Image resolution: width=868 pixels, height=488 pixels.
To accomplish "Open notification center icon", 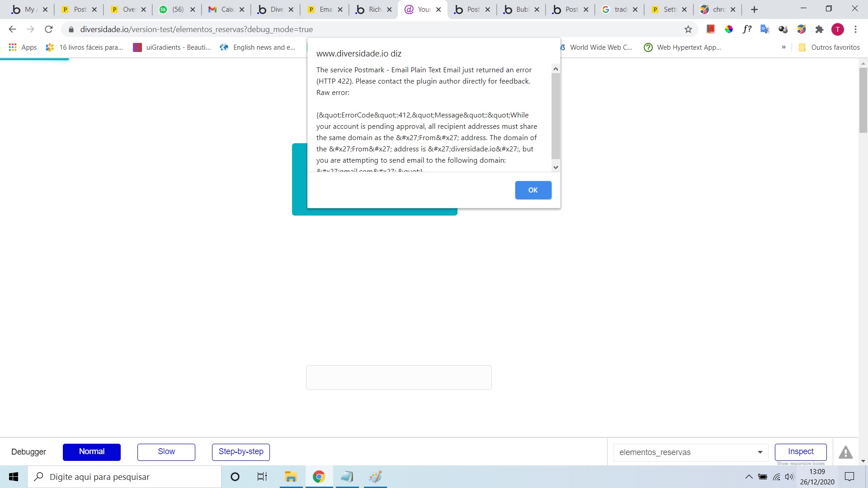I will [849, 477].
